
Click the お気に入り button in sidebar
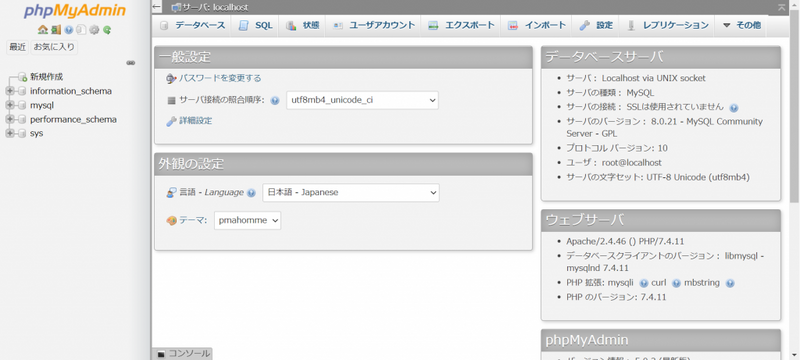point(54,47)
